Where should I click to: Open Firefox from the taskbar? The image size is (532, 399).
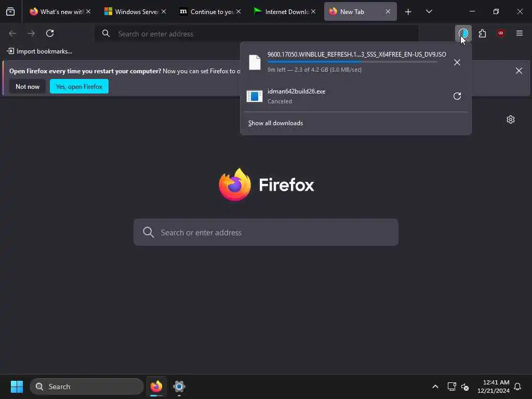pos(156,387)
